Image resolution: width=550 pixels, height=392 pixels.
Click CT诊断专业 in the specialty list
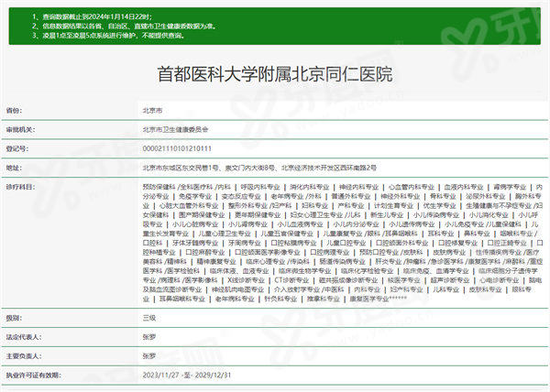pyautogui.click(x=291, y=280)
